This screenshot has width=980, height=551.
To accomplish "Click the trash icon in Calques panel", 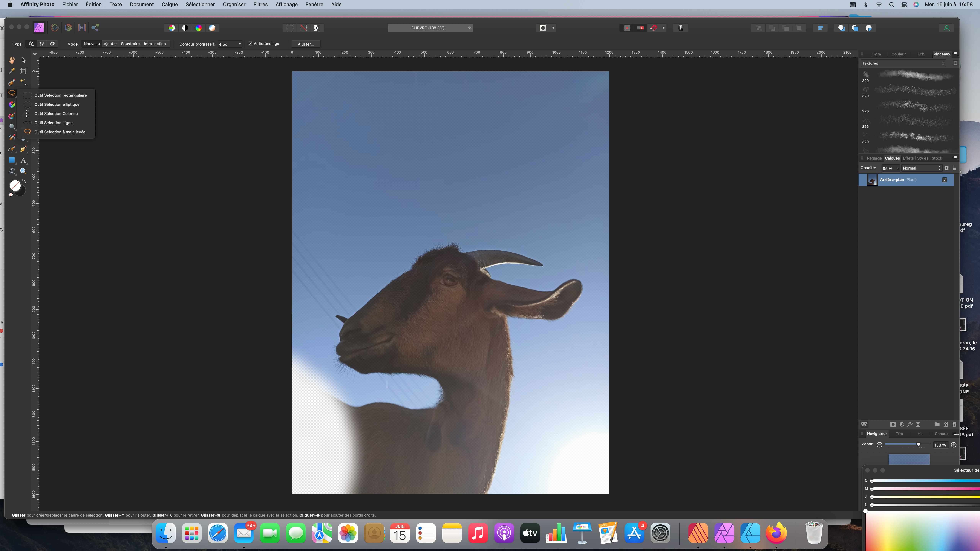I will [954, 424].
